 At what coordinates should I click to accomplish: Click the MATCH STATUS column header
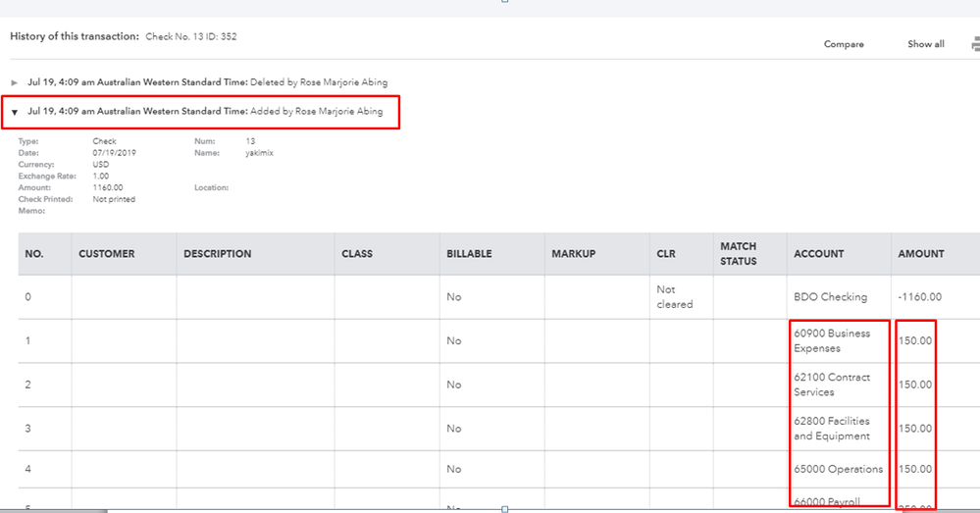tap(739, 254)
